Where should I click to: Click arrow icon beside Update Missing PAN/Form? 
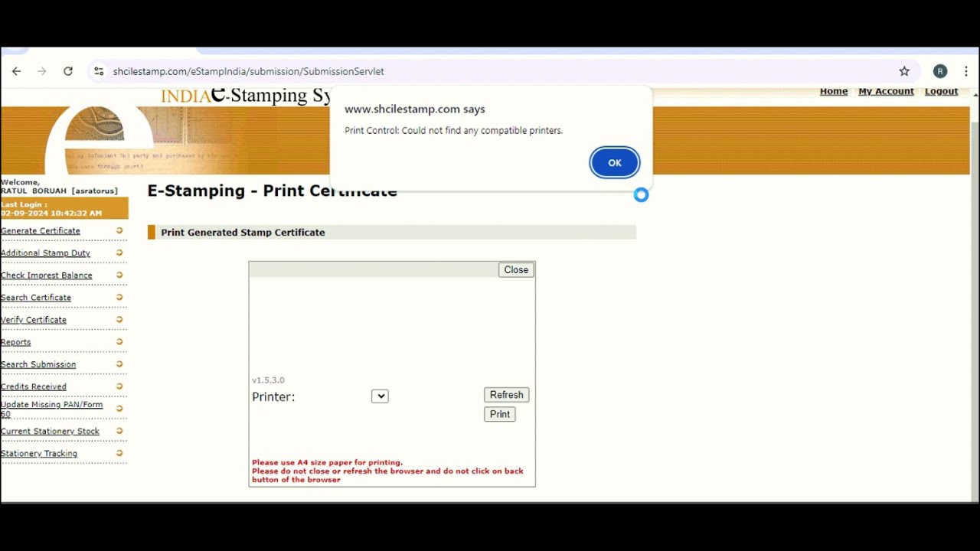point(119,409)
